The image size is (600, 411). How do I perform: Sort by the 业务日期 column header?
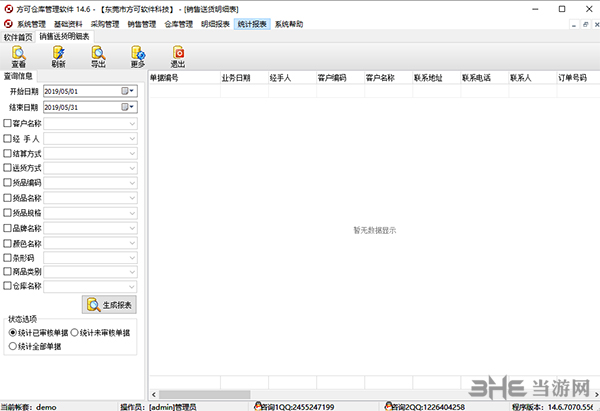point(245,78)
